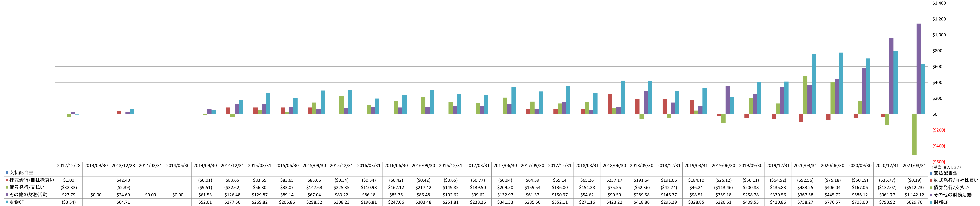Select the 2012/12/28 date column header
The height and width of the screenshot is (206, 980).
coord(69,166)
